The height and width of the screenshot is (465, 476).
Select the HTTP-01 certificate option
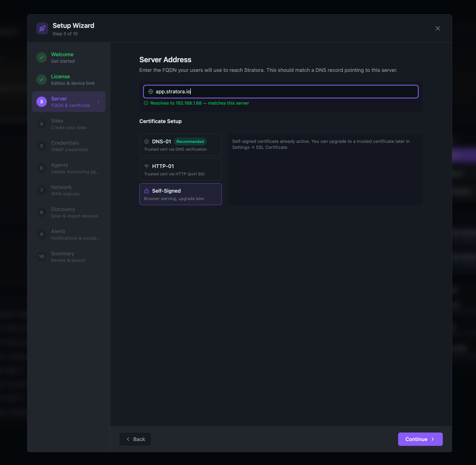coord(180,170)
